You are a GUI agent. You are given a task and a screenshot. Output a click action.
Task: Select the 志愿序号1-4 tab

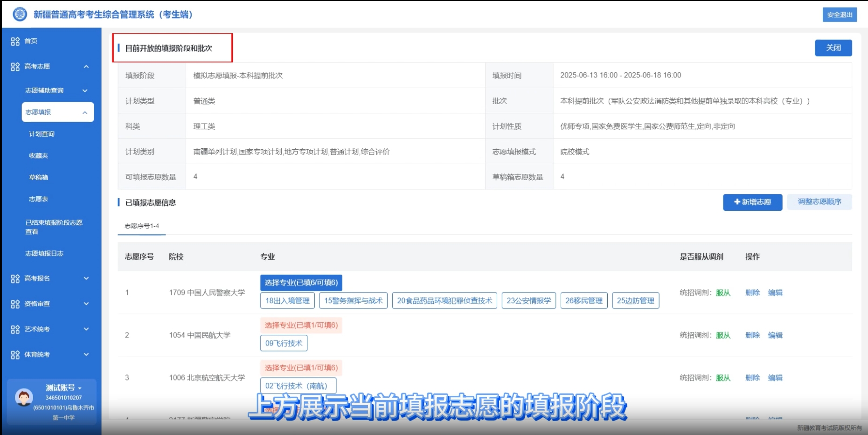point(142,226)
